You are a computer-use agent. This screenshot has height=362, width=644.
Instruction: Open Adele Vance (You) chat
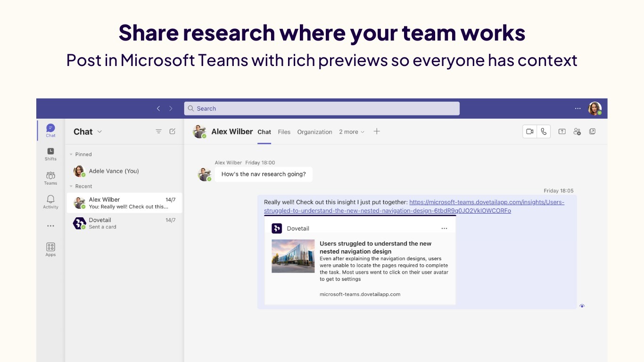tap(124, 171)
